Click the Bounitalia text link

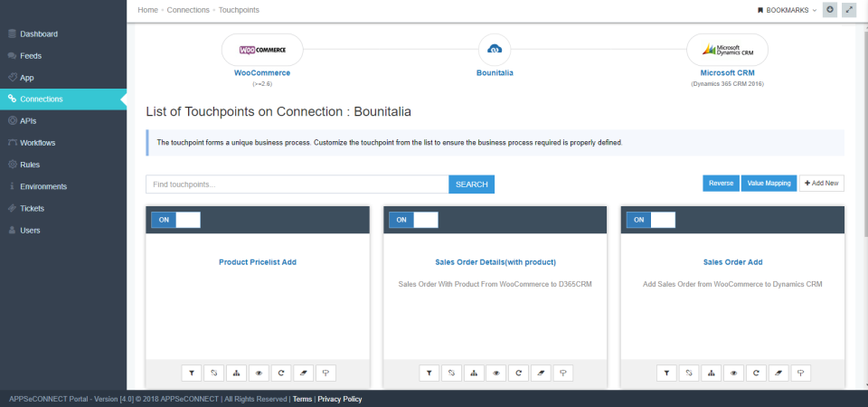tap(495, 73)
